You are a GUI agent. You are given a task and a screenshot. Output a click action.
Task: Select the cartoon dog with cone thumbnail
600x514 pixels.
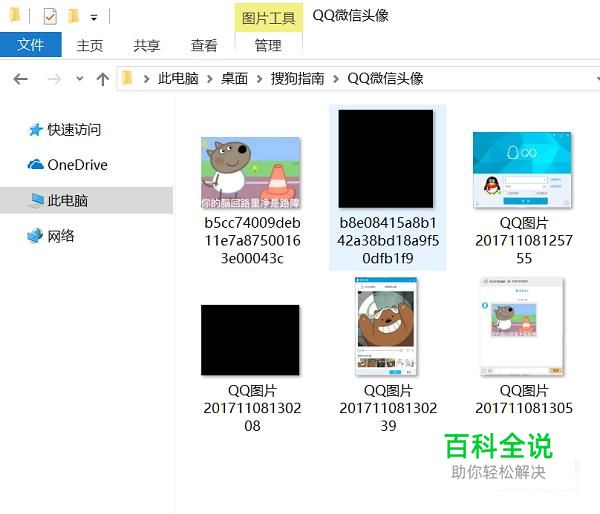pyautogui.click(x=251, y=173)
